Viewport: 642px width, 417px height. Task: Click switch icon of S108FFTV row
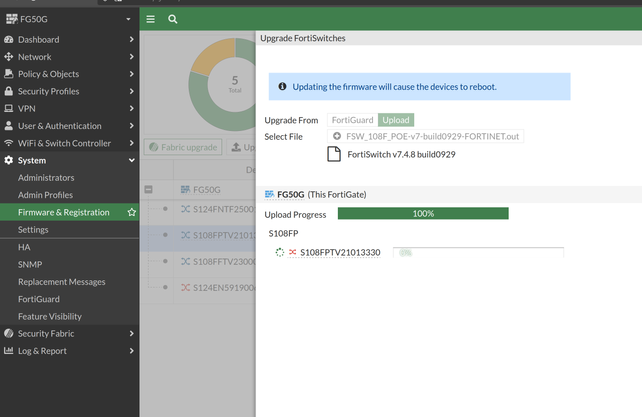click(x=185, y=261)
